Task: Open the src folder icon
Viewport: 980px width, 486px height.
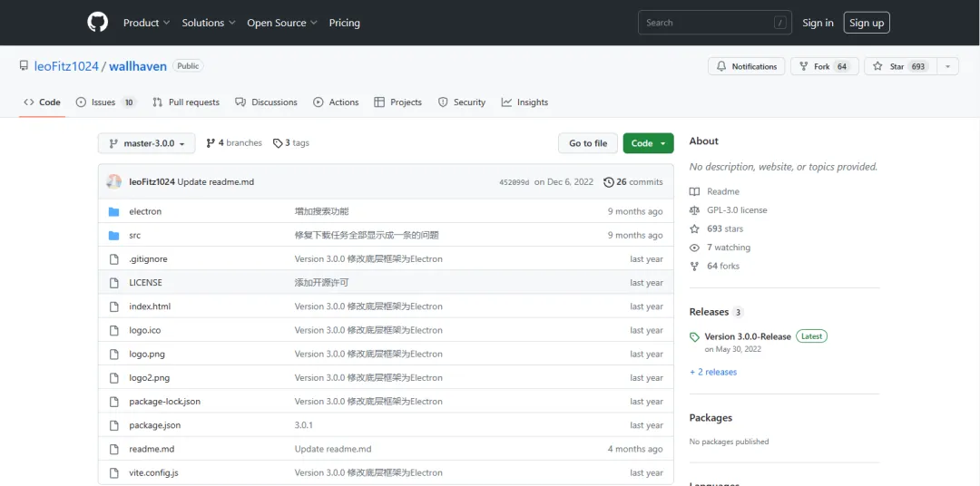Action: coord(113,236)
